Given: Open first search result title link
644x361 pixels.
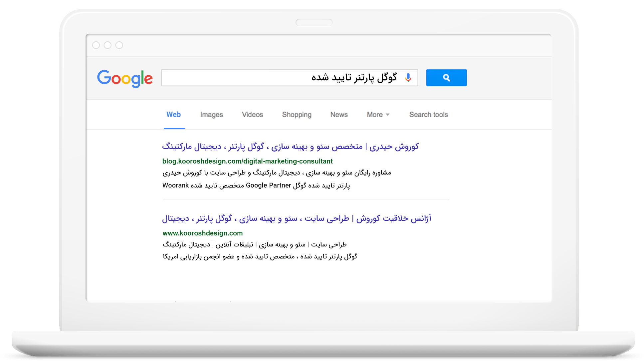Looking at the screenshot, I should pos(290,147).
